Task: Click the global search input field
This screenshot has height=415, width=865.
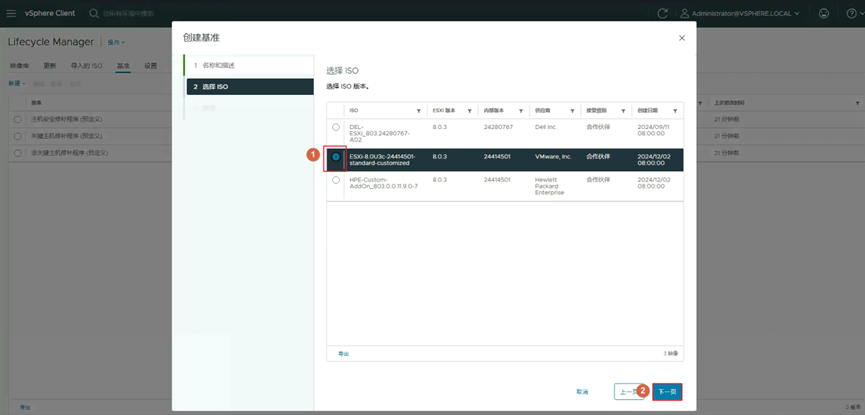Action: tap(129, 13)
